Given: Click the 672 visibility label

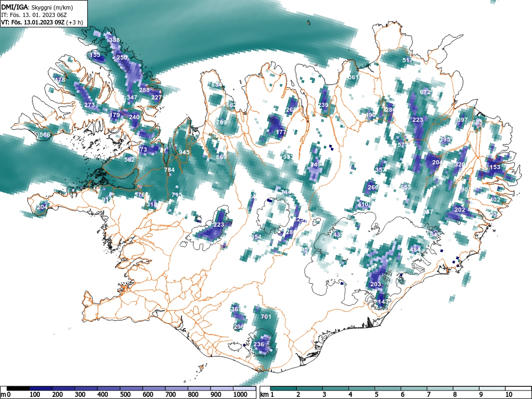Looking at the screenshot, I should [425, 92].
